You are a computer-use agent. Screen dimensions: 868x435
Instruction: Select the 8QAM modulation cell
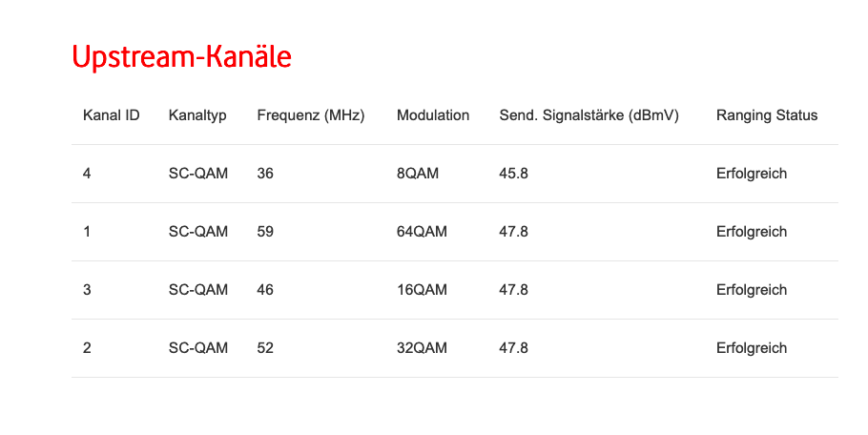point(418,174)
